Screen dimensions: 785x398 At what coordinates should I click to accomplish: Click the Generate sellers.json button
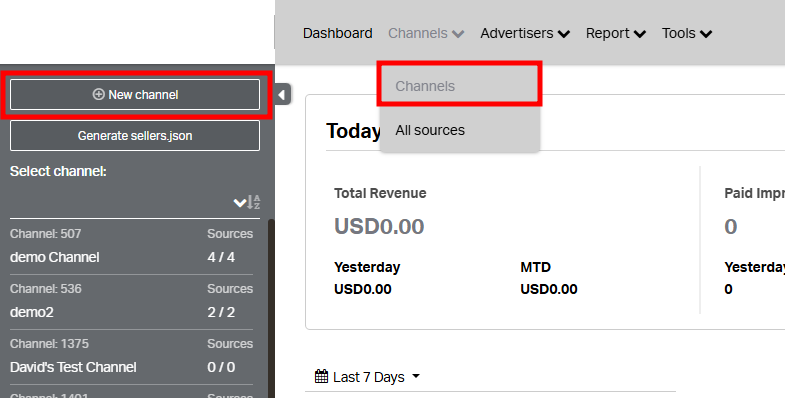coord(135,136)
